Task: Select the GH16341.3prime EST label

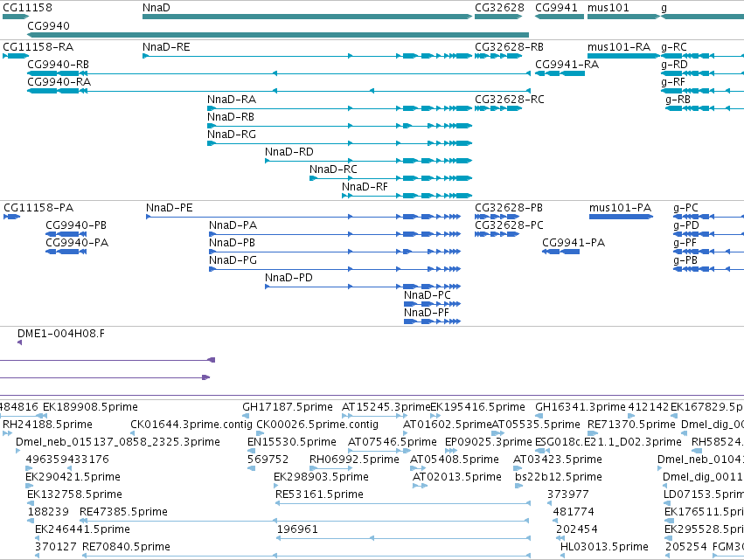Action: pos(581,407)
